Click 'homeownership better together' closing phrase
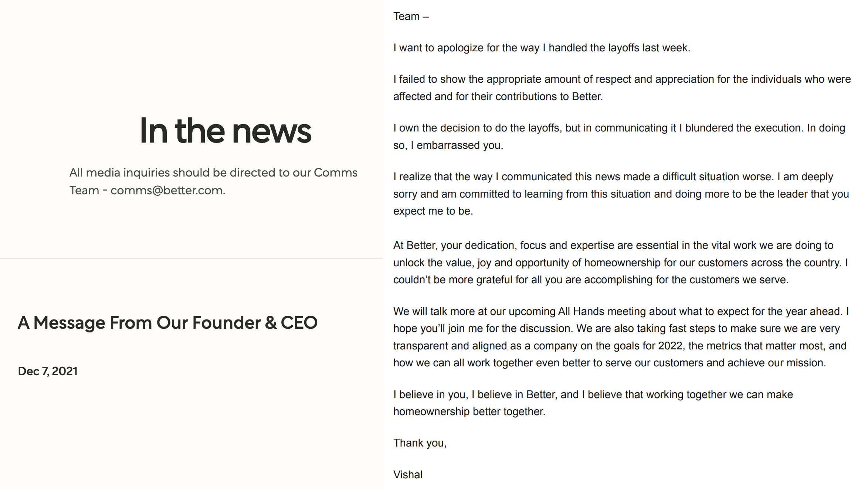 [468, 411]
